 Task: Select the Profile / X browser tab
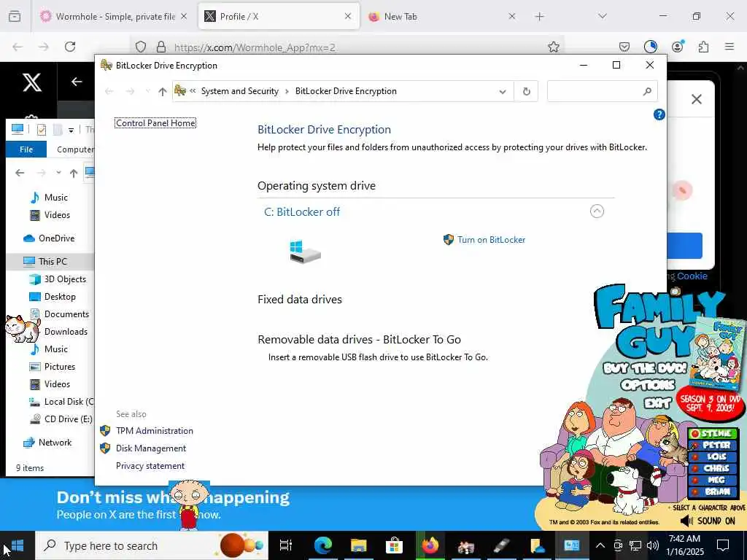(279, 17)
